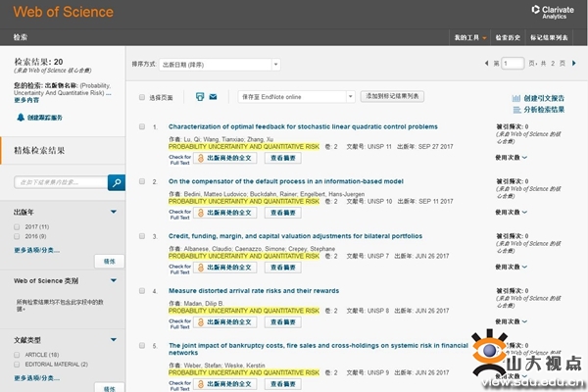
Task: Click 查看摘要 for the first result
Action: tap(284, 157)
